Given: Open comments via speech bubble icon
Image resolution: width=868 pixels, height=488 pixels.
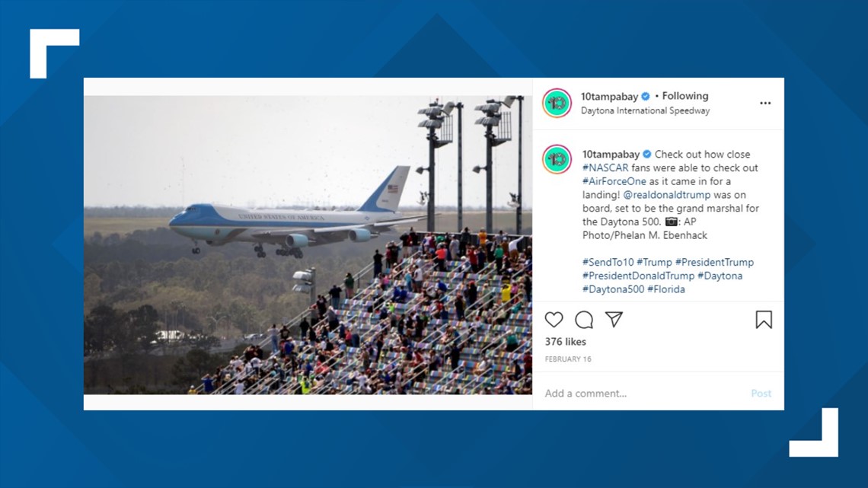Looking at the screenshot, I should click(x=583, y=320).
